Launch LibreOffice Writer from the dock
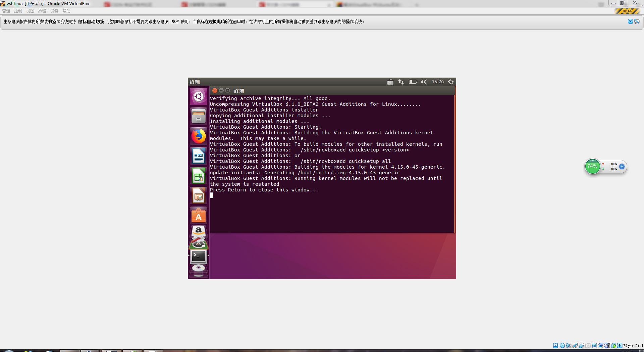The width and height of the screenshot is (644, 352). (199, 156)
